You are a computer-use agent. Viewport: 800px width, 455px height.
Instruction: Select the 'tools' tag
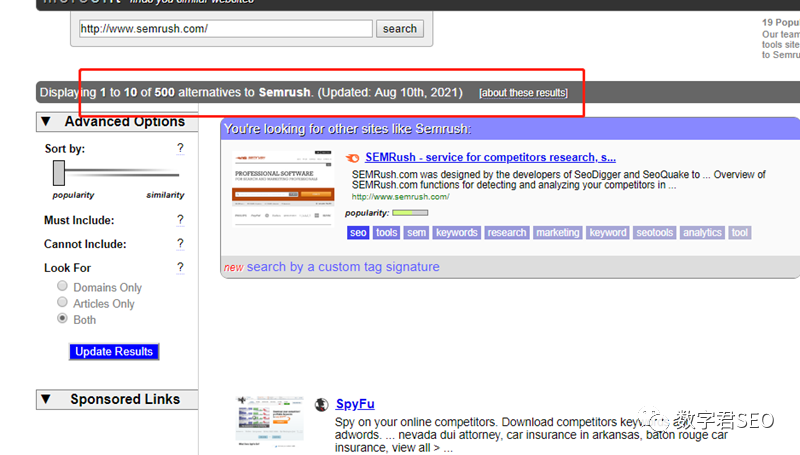386,233
